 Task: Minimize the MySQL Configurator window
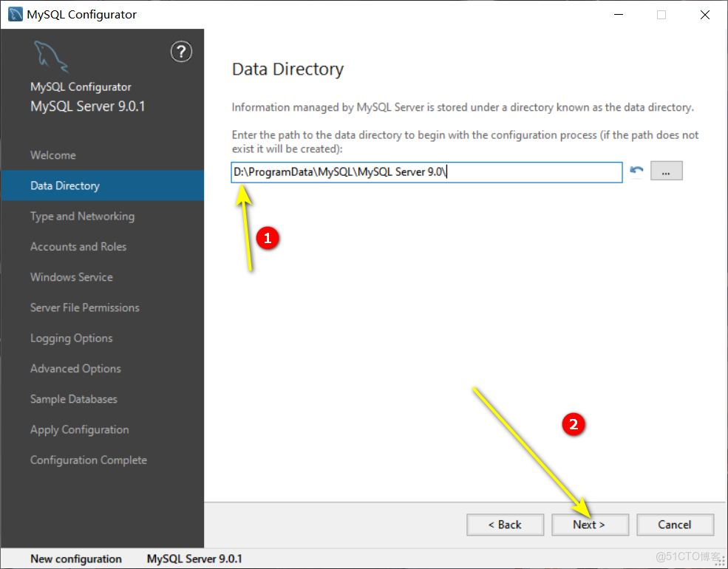pyautogui.click(x=619, y=14)
